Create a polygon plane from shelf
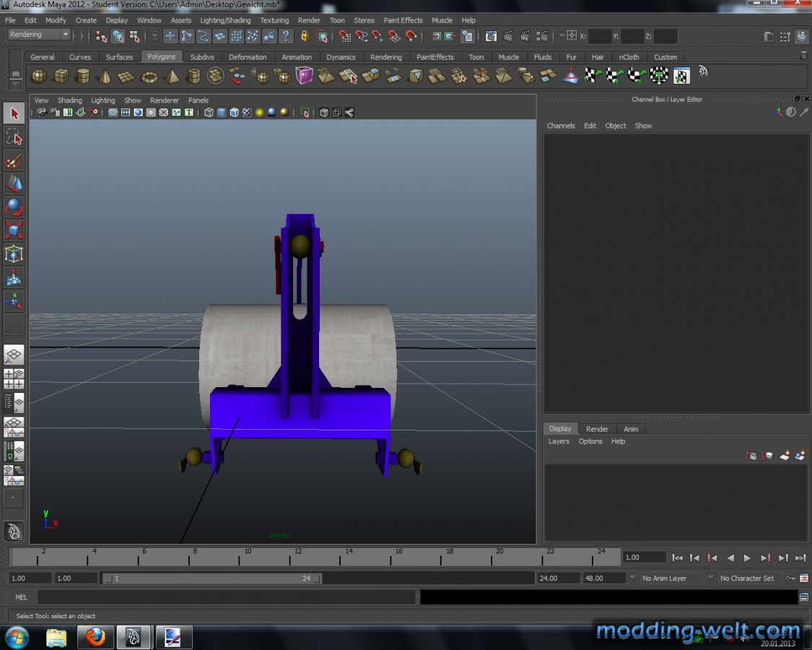Viewport: 812px width, 650px height. (x=127, y=77)
